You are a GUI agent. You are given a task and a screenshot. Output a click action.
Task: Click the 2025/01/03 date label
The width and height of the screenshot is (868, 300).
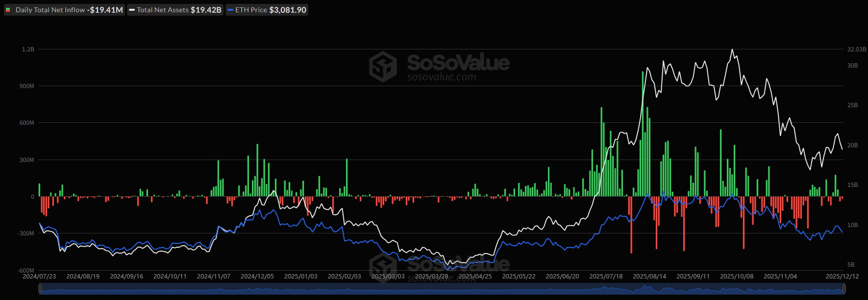pos(301,277)
